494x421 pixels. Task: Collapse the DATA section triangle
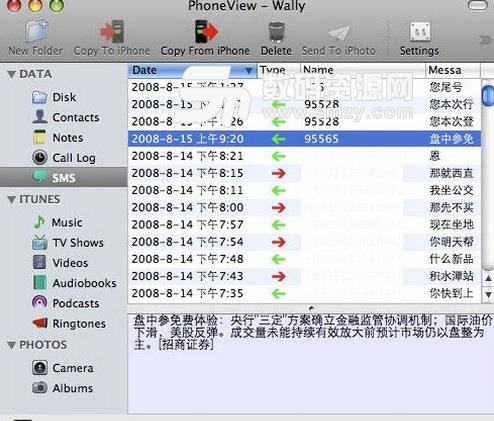[11, 74]
